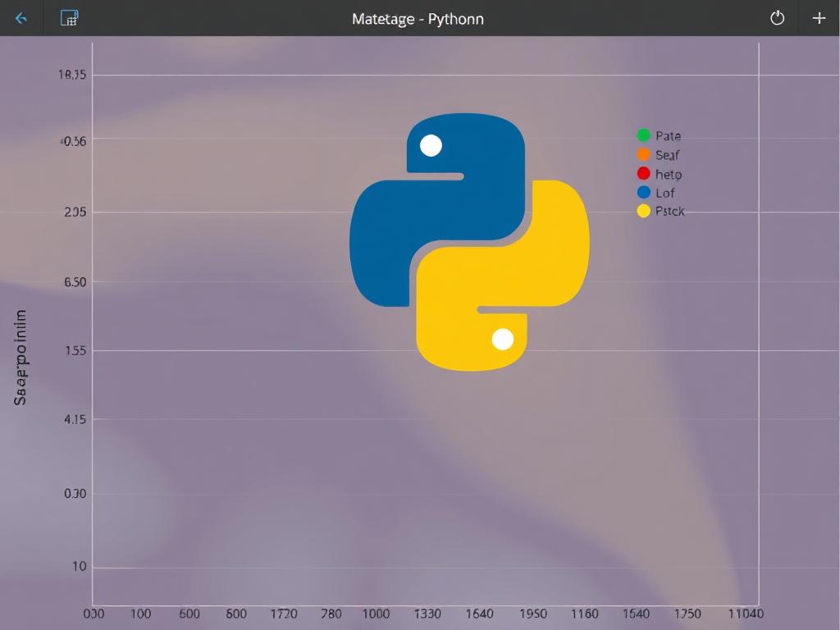The width and height of the screenshot is (840, 630).
Task: Click the 0.30 y-axis value
Action: pyautogui.click(x=75, y=493)
